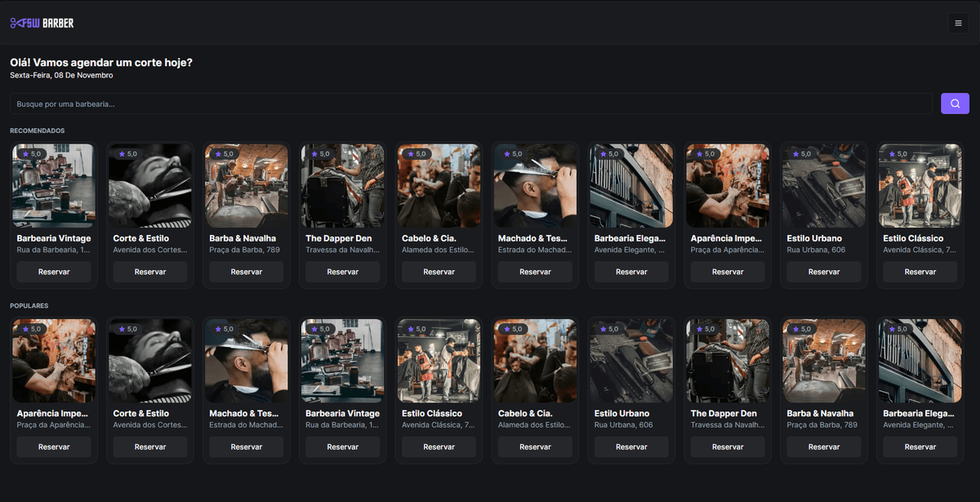Click the purple search magnifier button
The image size is (980, 502).
pos(955,104)
